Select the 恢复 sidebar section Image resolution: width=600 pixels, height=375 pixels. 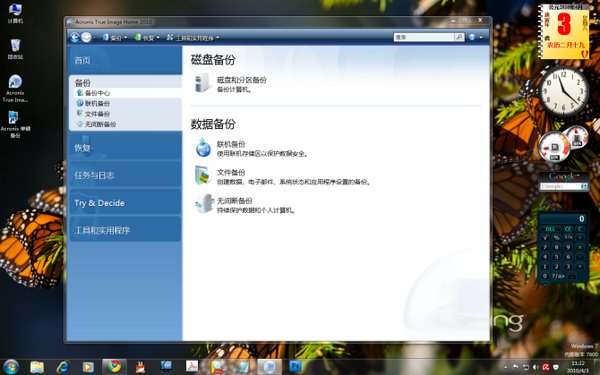coord(126,147)
